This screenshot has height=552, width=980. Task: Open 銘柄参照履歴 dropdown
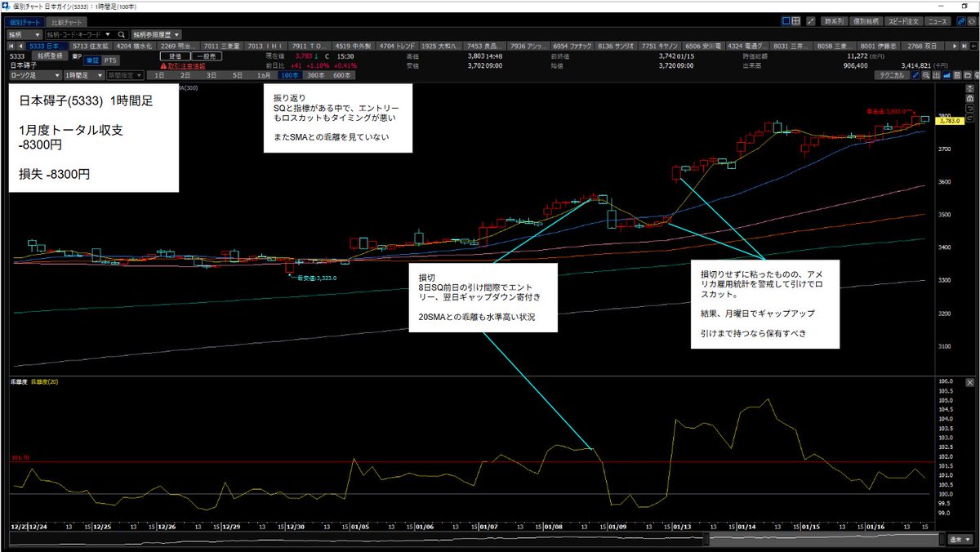click(155, 35)
